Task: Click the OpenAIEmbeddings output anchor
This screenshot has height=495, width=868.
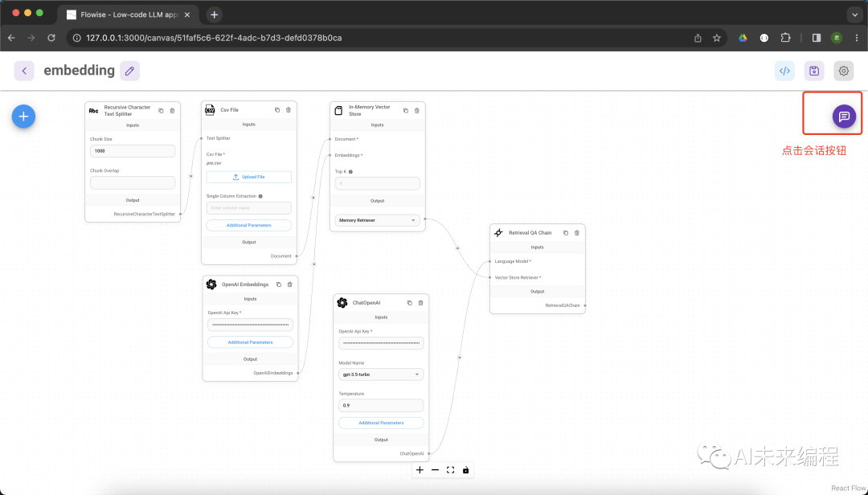Action: (298, 373)
